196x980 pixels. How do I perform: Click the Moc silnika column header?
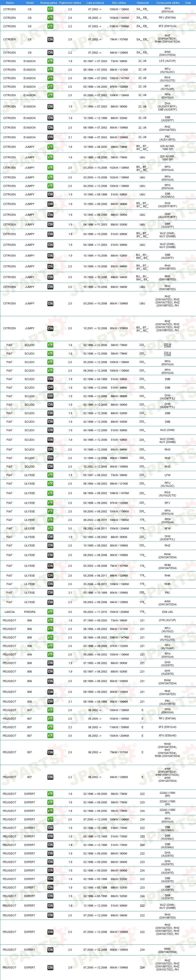(119, 3)
